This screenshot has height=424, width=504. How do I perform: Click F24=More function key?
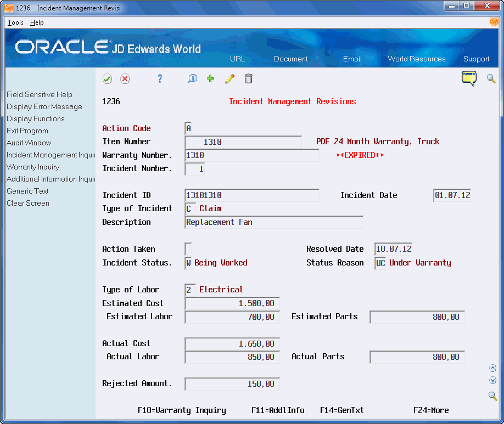click(x=431, y=410)
